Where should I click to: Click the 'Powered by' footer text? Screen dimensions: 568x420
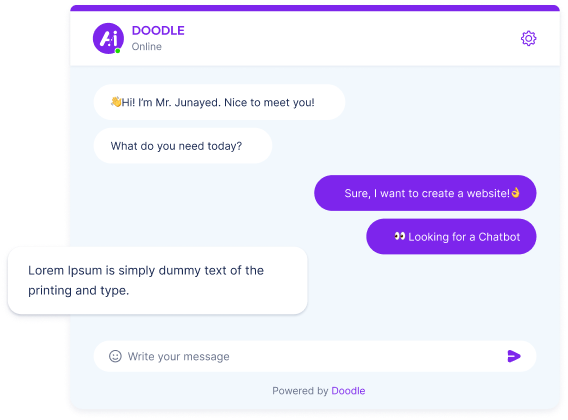coord(300,391)
